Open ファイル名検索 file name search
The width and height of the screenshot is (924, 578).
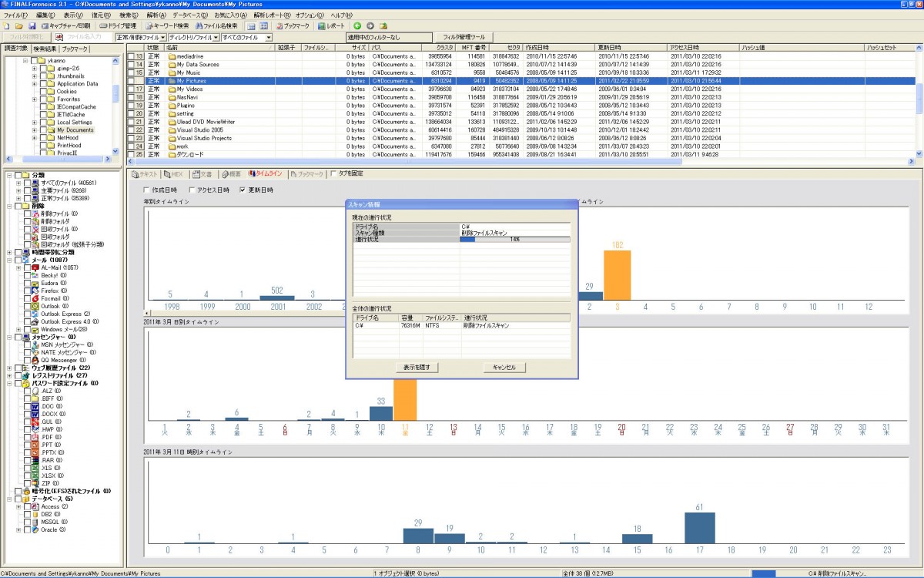(216, 26)
